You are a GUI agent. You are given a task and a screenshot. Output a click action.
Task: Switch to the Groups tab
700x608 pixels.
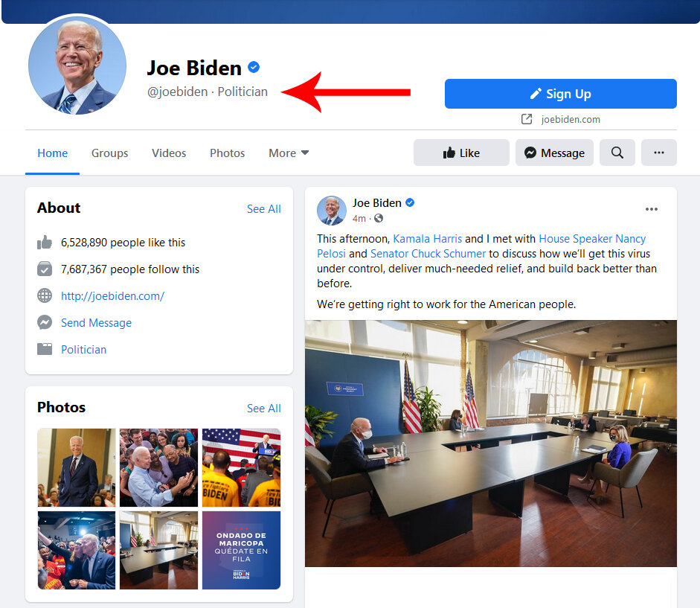coord(109,153)
